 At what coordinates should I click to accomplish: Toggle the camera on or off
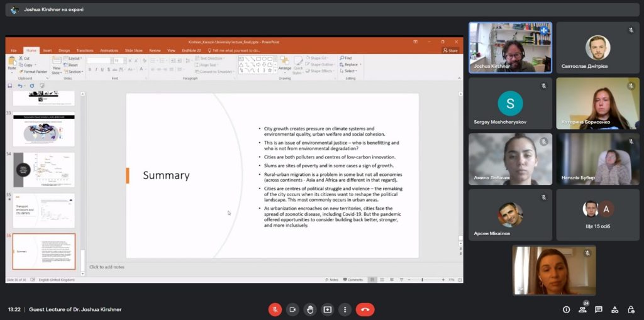292,309
